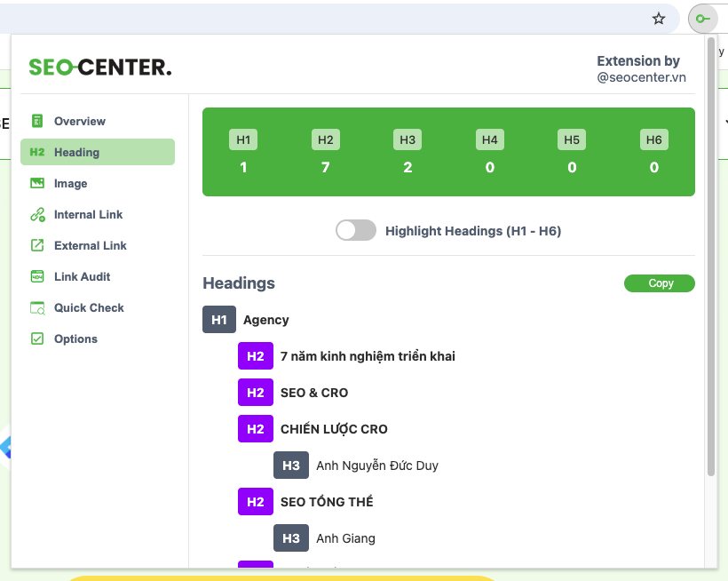Click the Image sidebar icon
728x581 pixels.
coord(37,183)
